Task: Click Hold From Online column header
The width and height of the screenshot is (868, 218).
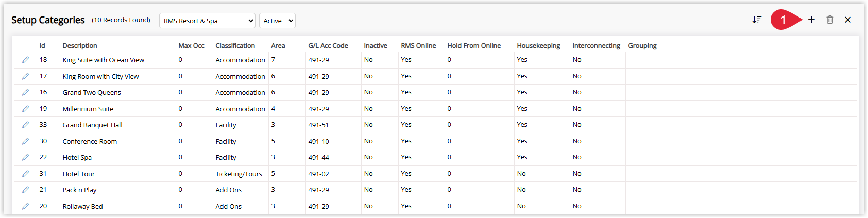Action: click(474, 46)
